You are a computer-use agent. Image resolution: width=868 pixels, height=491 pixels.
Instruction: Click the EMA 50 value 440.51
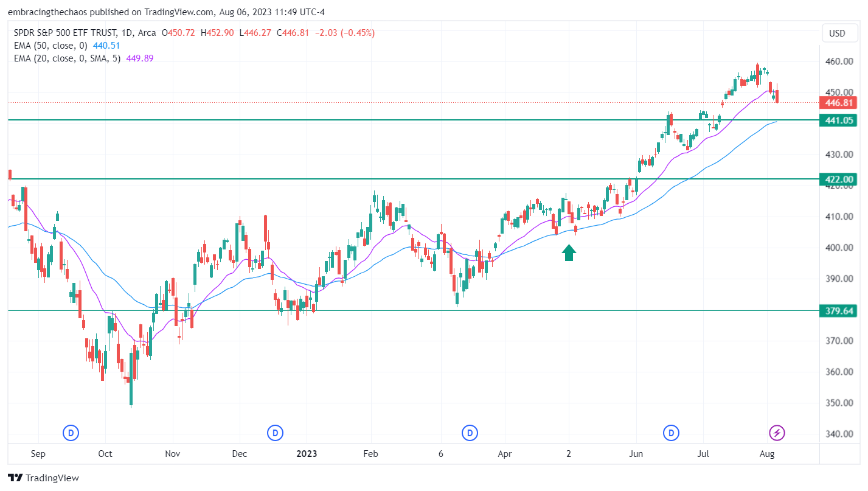tap(106, 46)
